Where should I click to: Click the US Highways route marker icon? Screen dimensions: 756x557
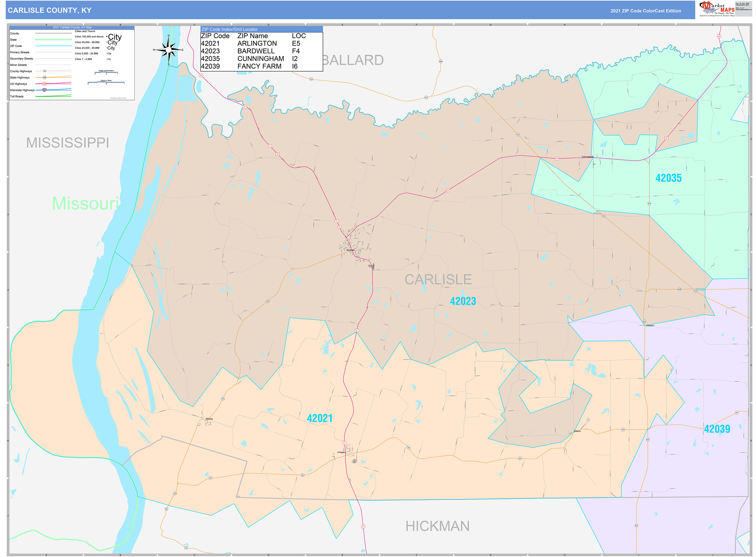44,84
